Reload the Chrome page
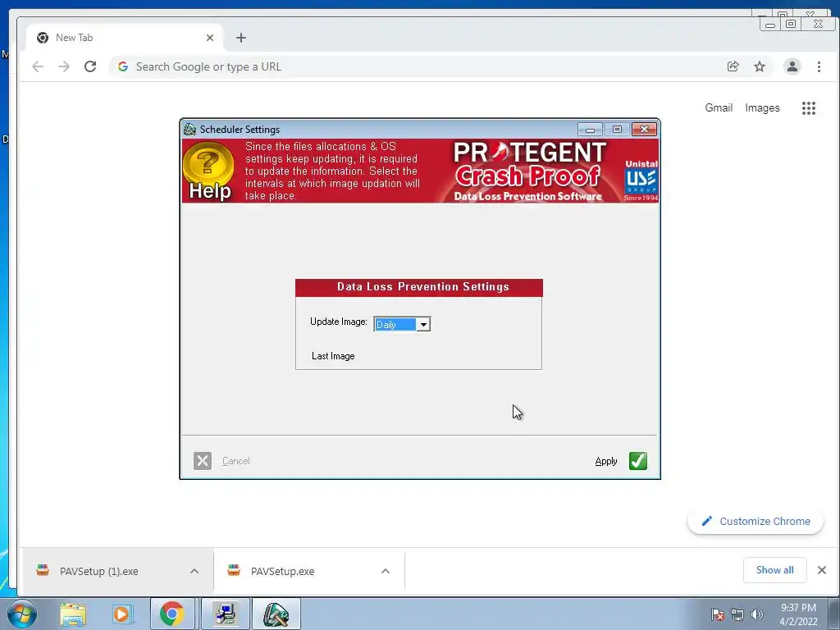This screenshot has width=840, height=630. (90, 66)
